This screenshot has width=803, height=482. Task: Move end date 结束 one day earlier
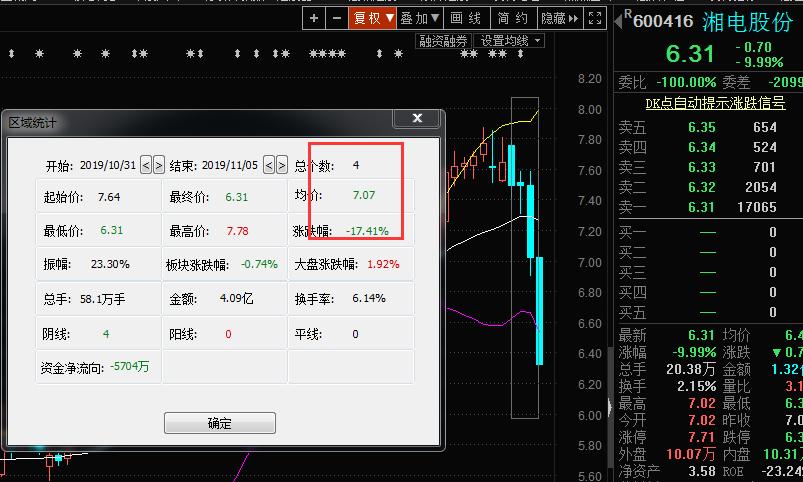tap(268, 165)
